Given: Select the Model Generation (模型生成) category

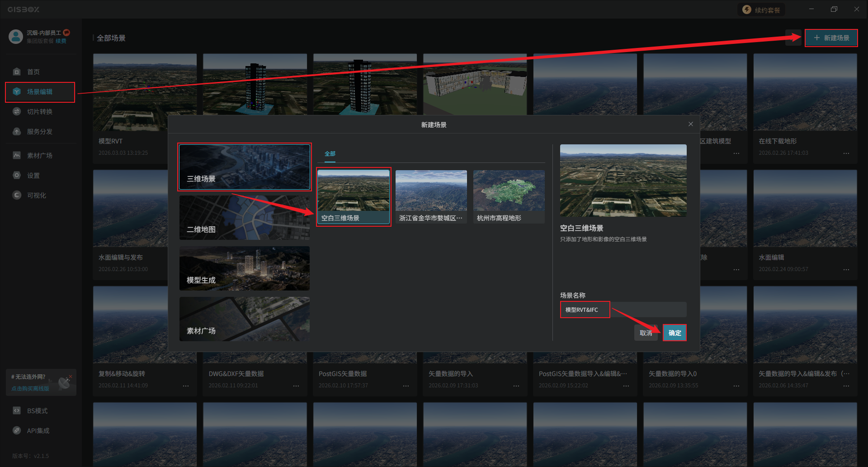Looking at the screenshot, I should (x=245, y=268).
